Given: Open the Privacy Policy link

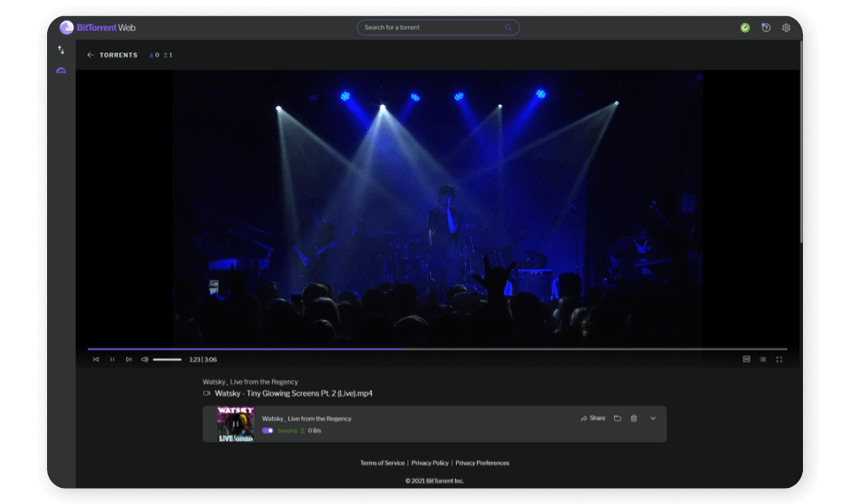Looking at the screenshot, I should pyautogui.click(x=430, y=463).
